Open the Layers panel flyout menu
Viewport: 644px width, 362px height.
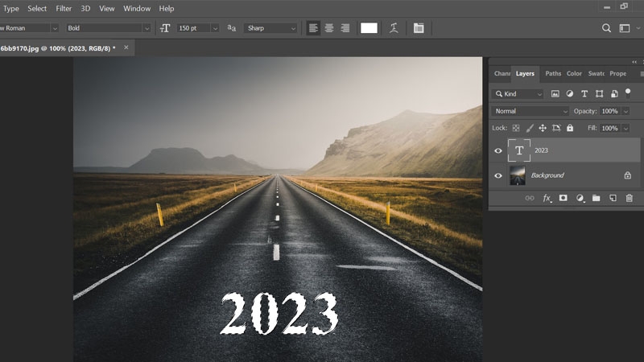click(641, 74)
